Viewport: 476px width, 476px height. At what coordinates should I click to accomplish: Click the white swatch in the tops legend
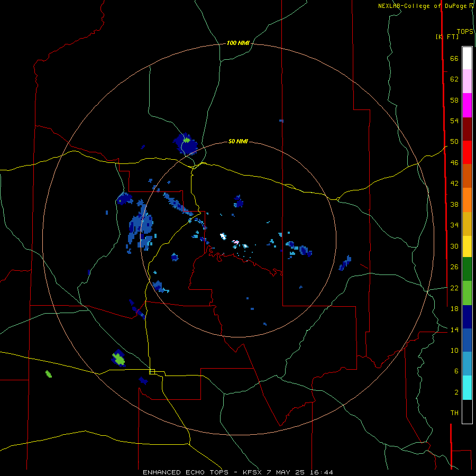467,58
